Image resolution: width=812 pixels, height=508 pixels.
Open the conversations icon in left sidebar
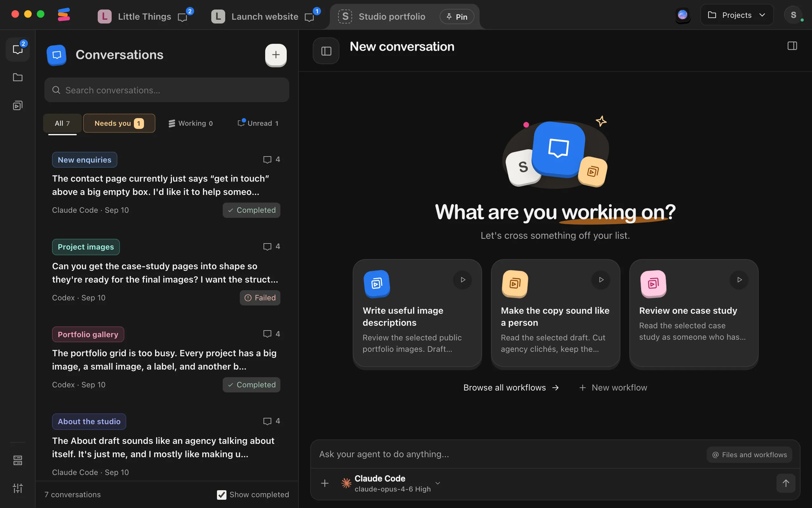17,50
